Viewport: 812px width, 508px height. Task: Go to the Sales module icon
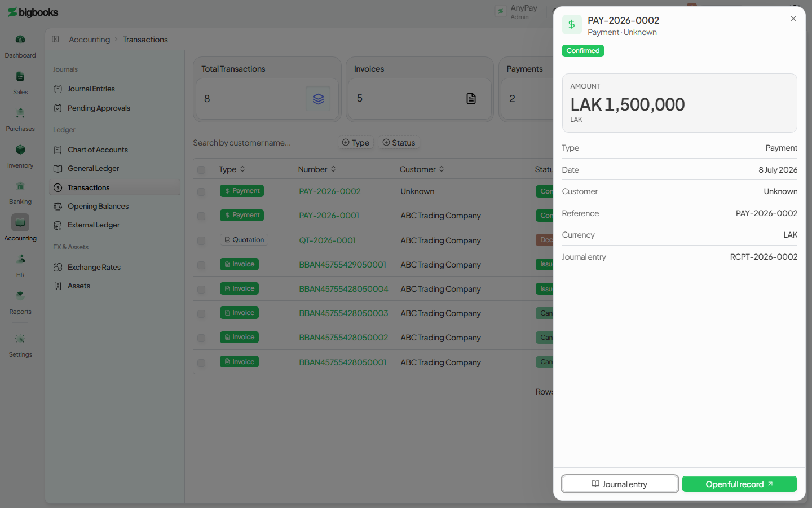pos(20,76)
